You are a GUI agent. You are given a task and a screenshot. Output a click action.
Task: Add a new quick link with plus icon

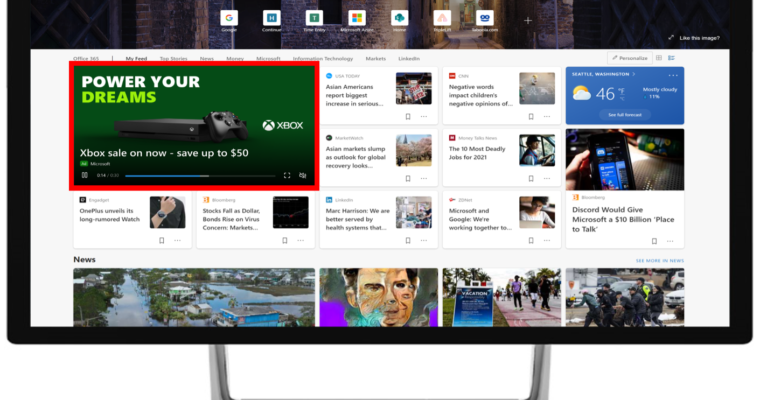(x=528, y=20)
